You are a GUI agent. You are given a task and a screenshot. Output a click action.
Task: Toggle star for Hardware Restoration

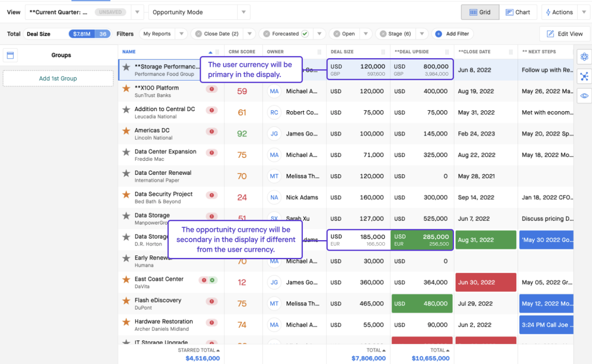pyautogui.click(x=126, y=322)
